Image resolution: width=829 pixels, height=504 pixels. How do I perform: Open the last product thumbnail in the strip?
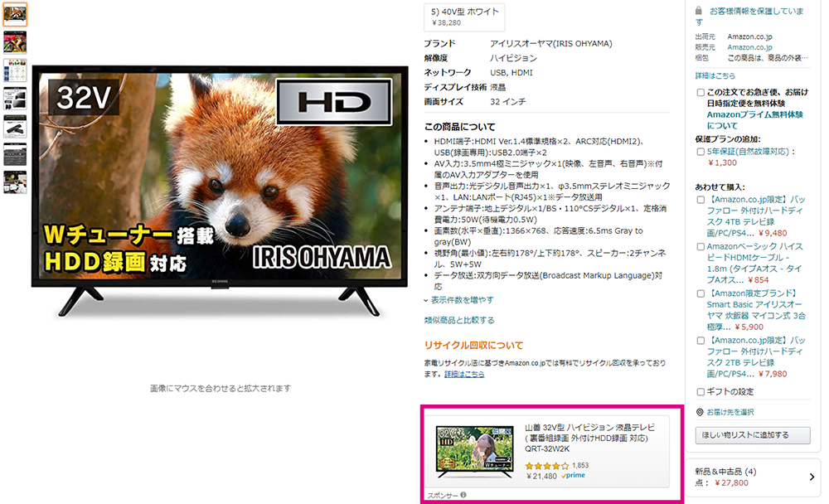[15, 182]
